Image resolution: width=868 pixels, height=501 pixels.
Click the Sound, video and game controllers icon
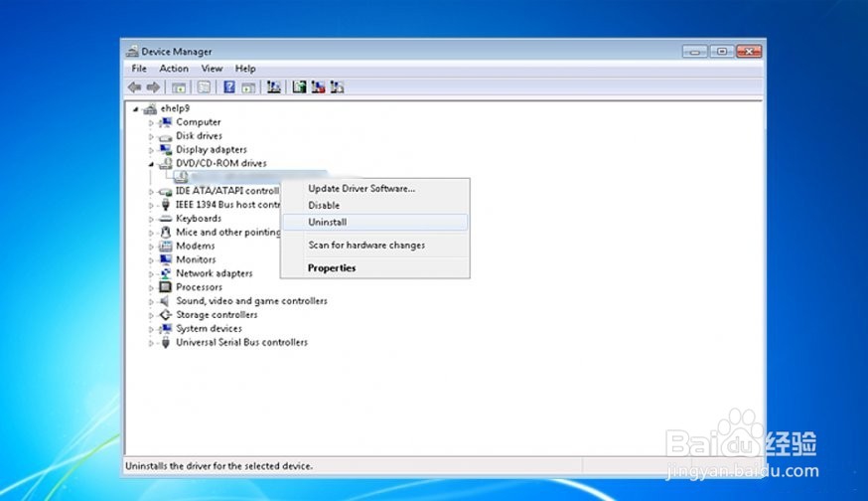click(x=165, y=301)
